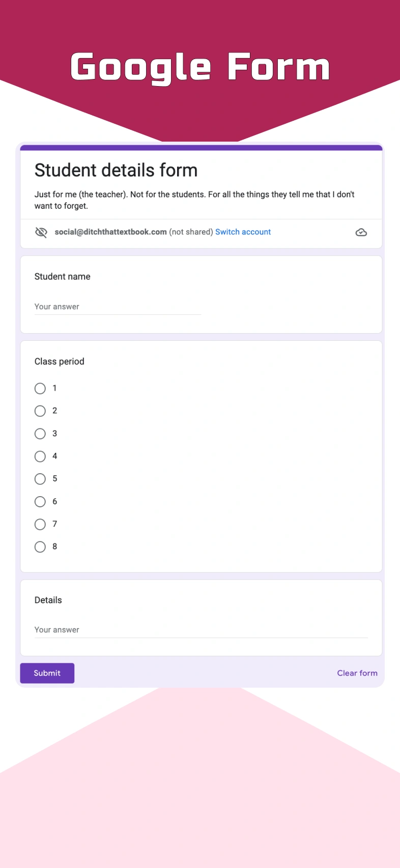Focus the Details answer field
The width and height of the screenshot is (400, 868).
coord(201,630)
